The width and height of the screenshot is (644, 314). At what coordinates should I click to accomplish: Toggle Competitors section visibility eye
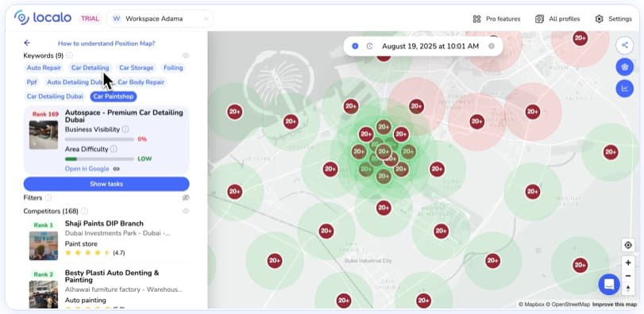click(186, 211)
